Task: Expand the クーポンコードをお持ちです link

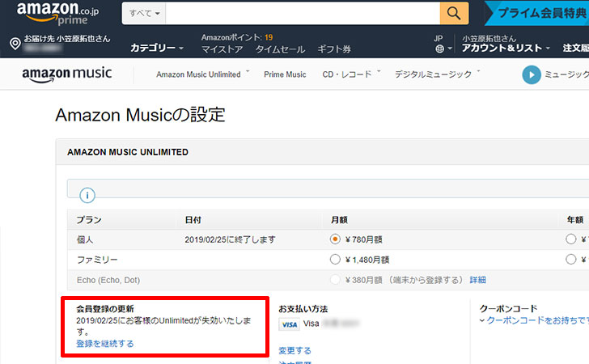Action: 535,320
